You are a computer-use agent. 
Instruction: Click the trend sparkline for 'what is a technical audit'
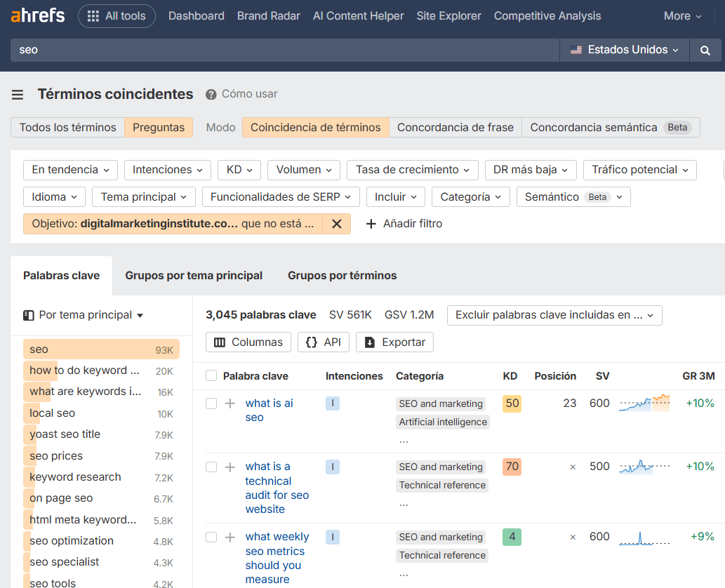644,467
